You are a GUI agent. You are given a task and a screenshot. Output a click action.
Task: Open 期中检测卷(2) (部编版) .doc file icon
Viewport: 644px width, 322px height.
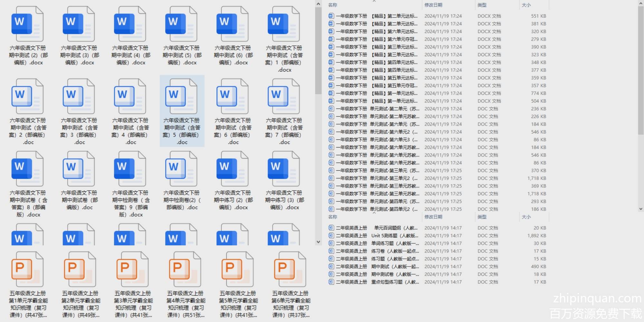pos(182,169)
